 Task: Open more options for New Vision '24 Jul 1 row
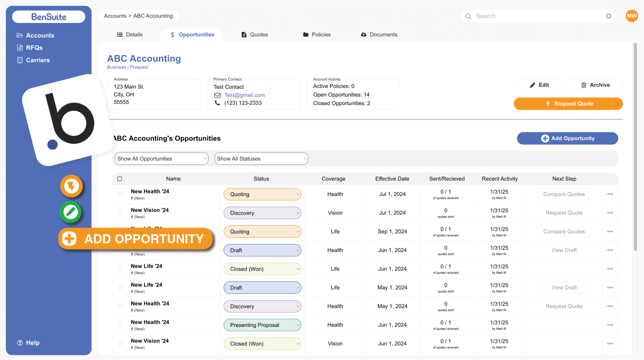tap(610, 213)
